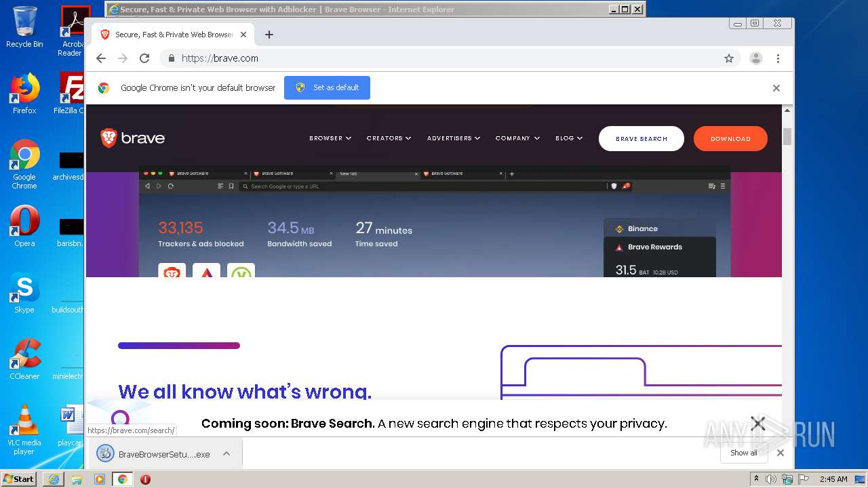Click the Chrome back arrow
Screen dimensions: 868x488
(x=101, y=58)
